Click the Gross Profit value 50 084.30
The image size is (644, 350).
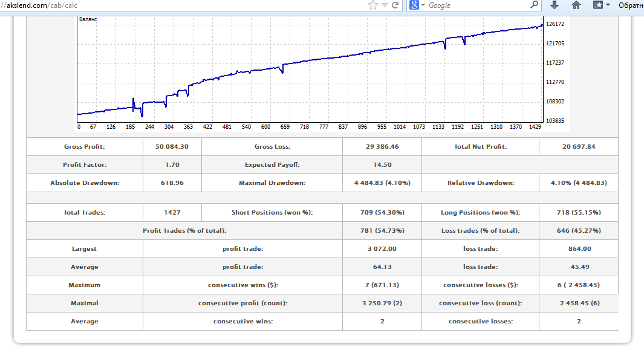click(172, 147)
